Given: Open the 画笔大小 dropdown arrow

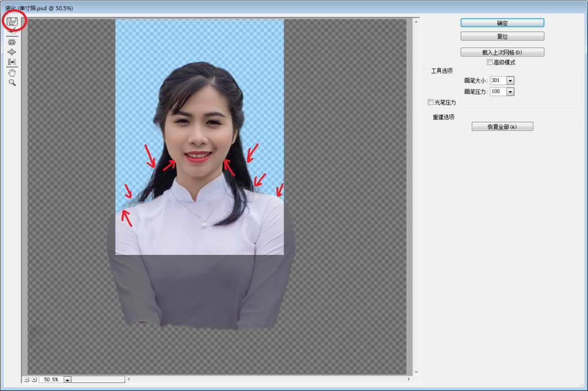Looking at the screenshot, I should click(510, 81).
